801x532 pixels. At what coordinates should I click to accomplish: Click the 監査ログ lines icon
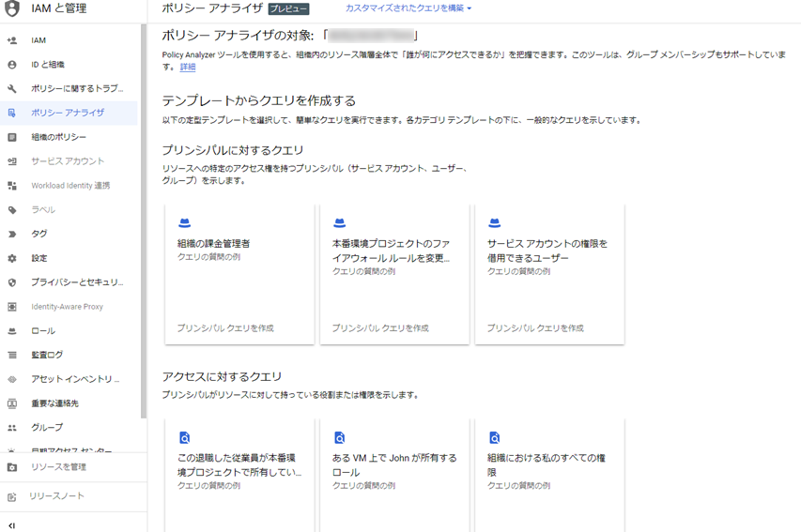tap(12, 355)
